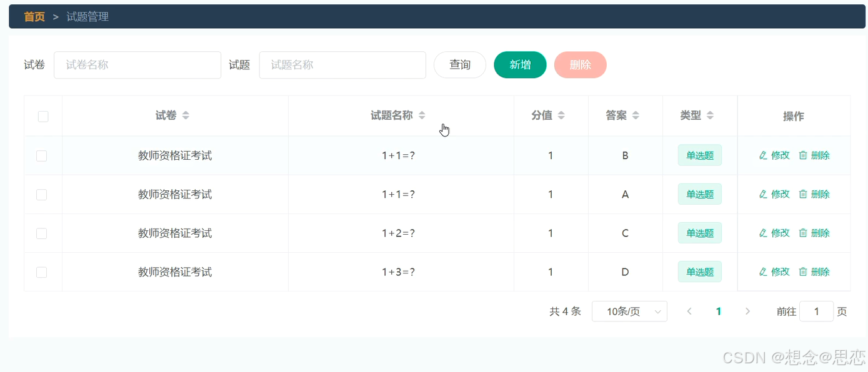Go to previous page arrow

click(x=689, y=311)
